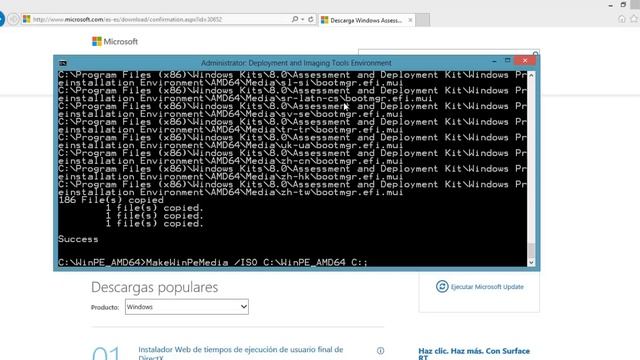The height and width of the screenshot is (360, 640).
Task: Click the refresh page icon
Action: click(x=311, y=19)
